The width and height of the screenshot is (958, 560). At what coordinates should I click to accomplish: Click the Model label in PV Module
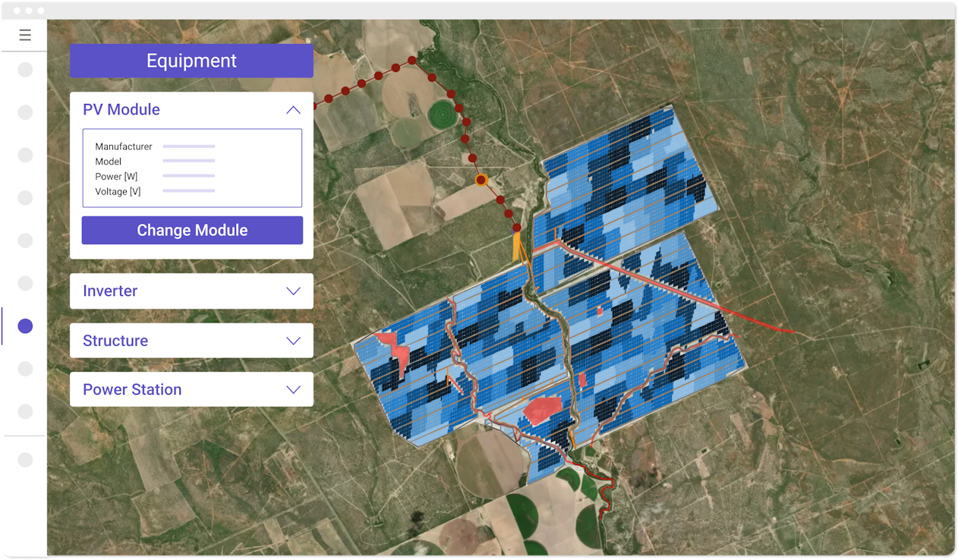[x=109, y=162]
